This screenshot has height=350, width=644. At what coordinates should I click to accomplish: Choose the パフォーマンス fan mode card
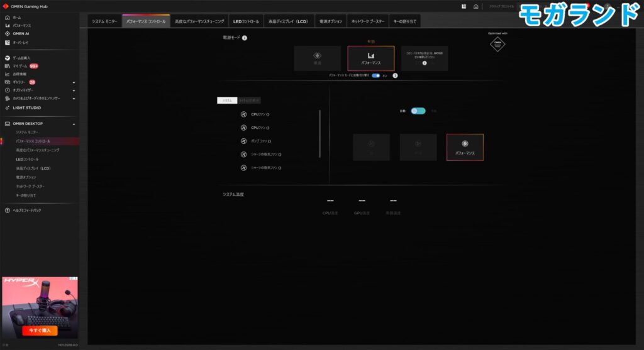pyautogui.click(x=465, y=147)
